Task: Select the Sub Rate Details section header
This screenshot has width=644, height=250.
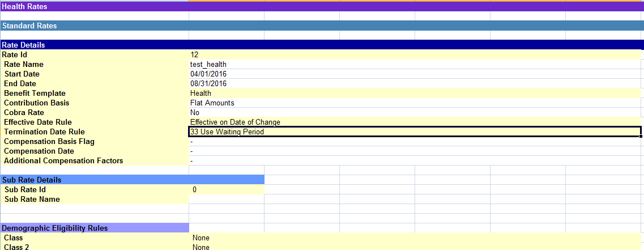Action: click(x=132, y=180)
